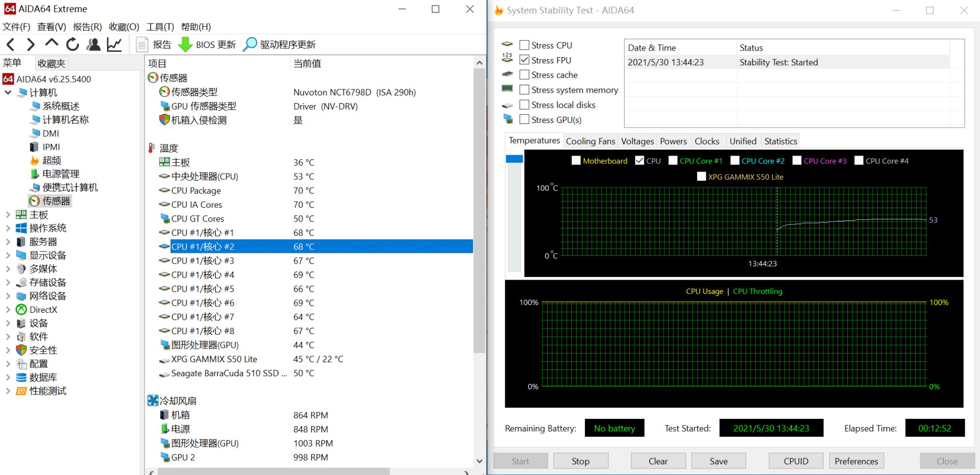Toggle CPU Core #3 graph checkbox
Image resolution: width=980 pixels, height=475 pixels.
pos(797,161)
